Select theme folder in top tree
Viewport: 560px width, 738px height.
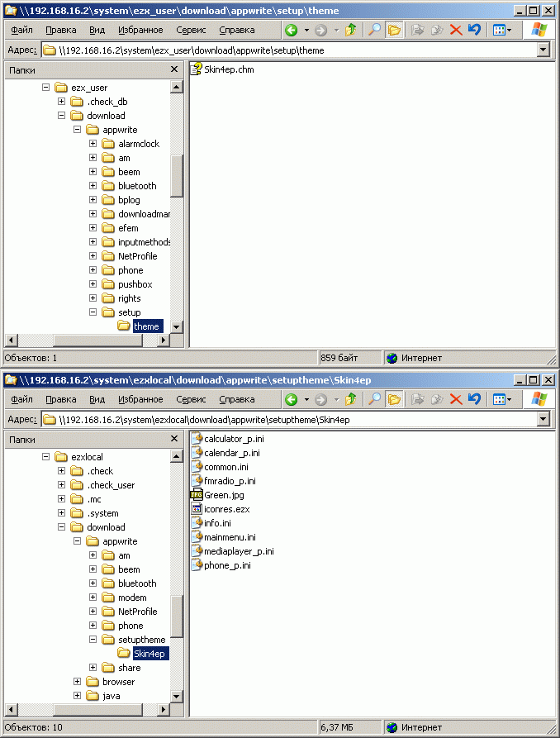(x=146, y=326)
